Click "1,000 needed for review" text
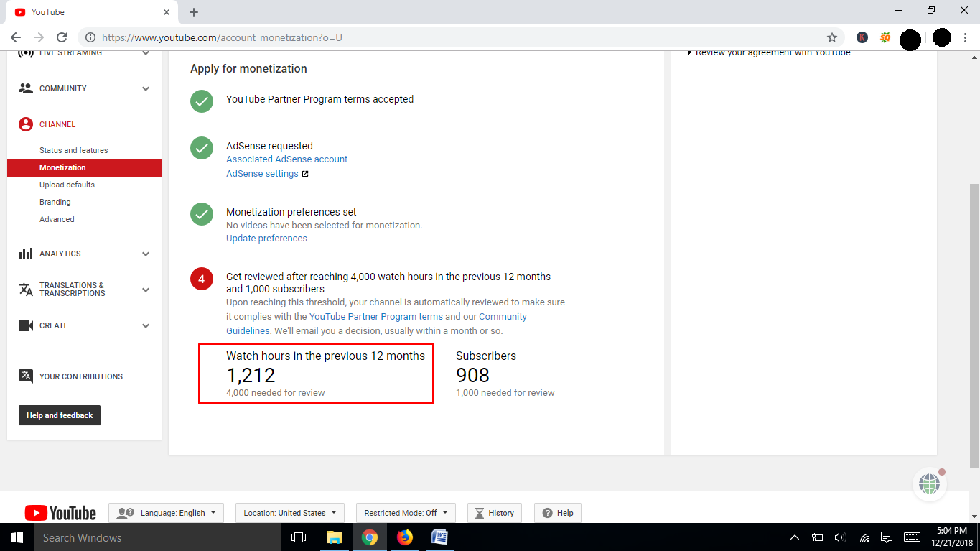 (x=505, y=393)
